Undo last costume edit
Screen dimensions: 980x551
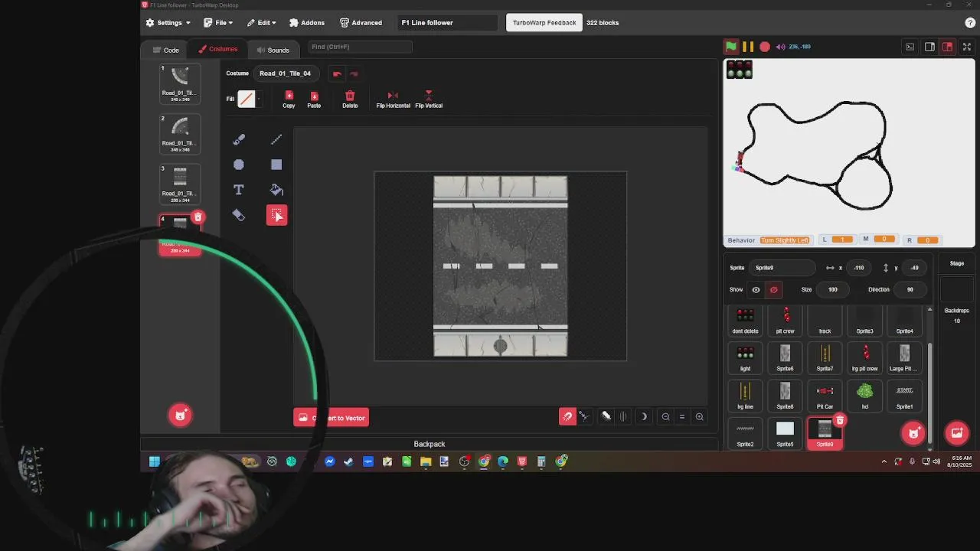click(x=337, y=73)
